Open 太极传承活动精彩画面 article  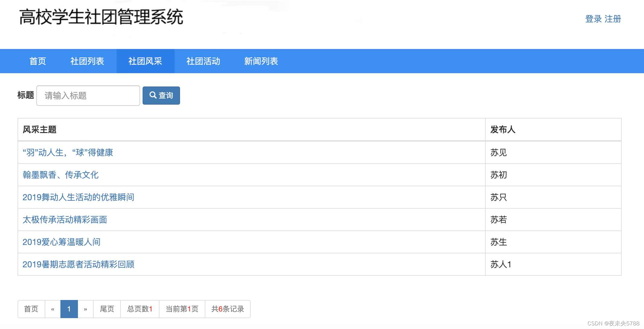[65, 220]
